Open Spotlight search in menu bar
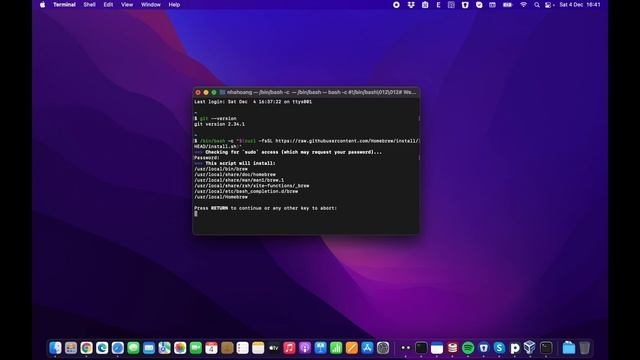The image size is (640, 360). pyautogui.click(x=537, y=5)
